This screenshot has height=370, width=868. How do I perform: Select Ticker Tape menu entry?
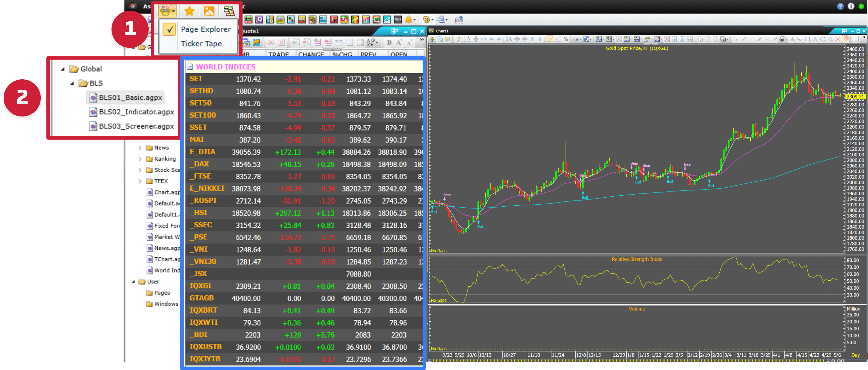point(201,44)
